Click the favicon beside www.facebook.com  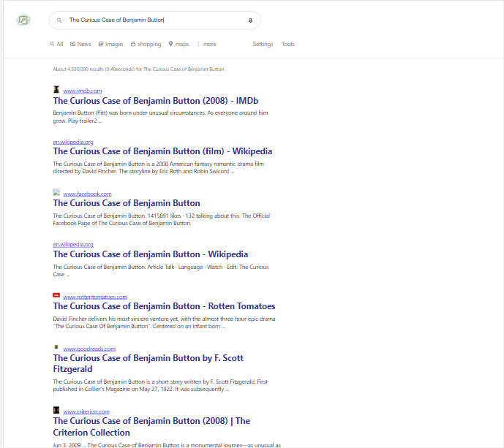(x=56, y=192)
